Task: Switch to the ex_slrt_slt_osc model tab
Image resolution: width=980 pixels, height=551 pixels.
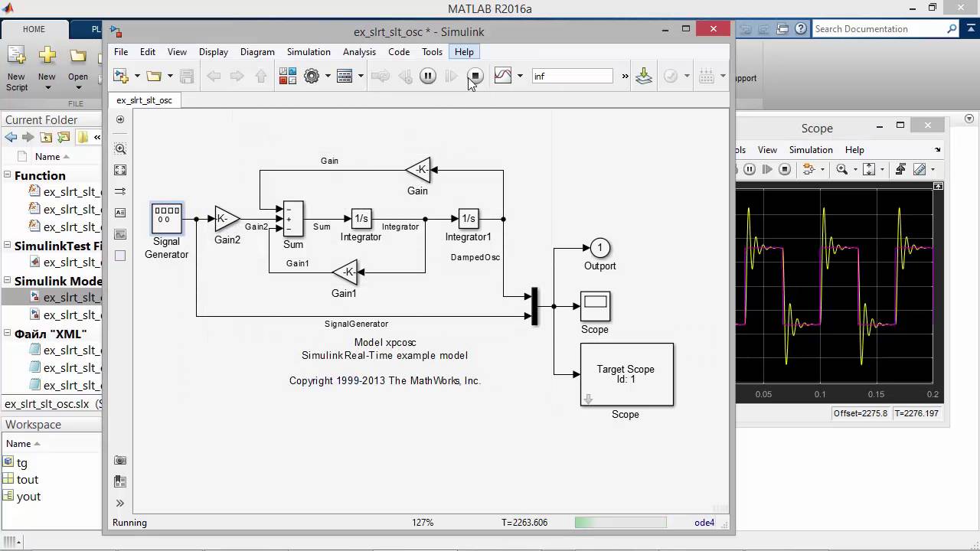Action: (144, 100)
